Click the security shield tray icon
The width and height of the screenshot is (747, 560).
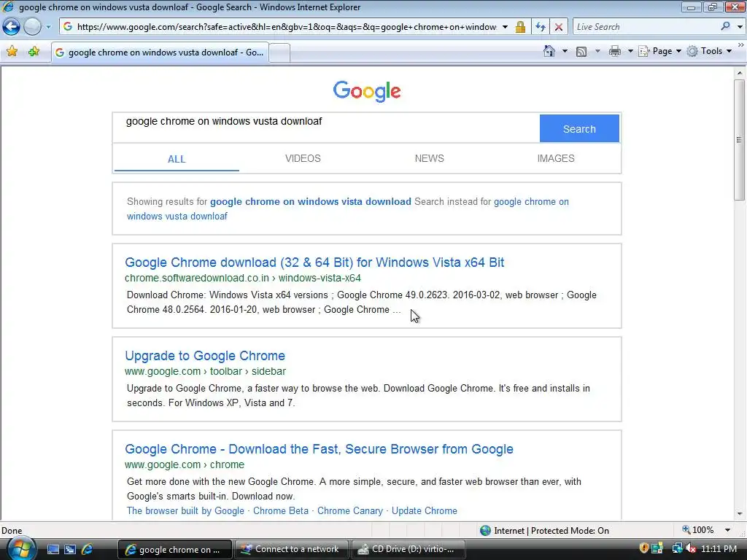click(643, 548)
